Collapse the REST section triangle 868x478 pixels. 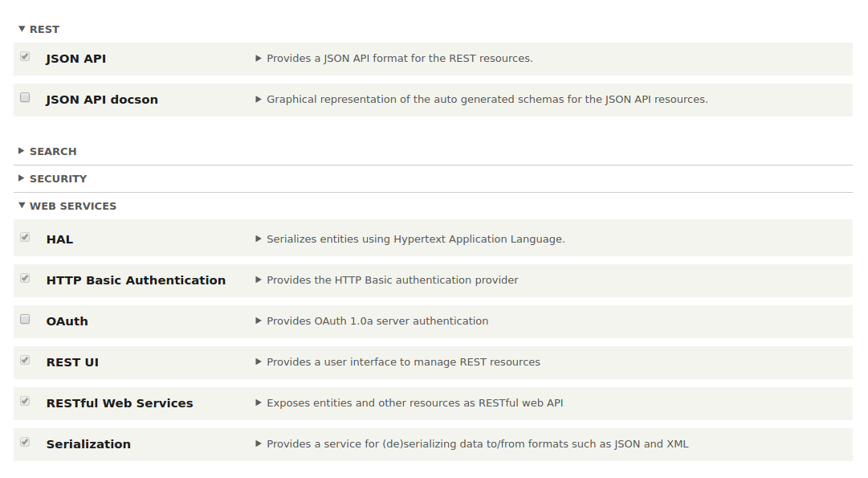(22, 29)
